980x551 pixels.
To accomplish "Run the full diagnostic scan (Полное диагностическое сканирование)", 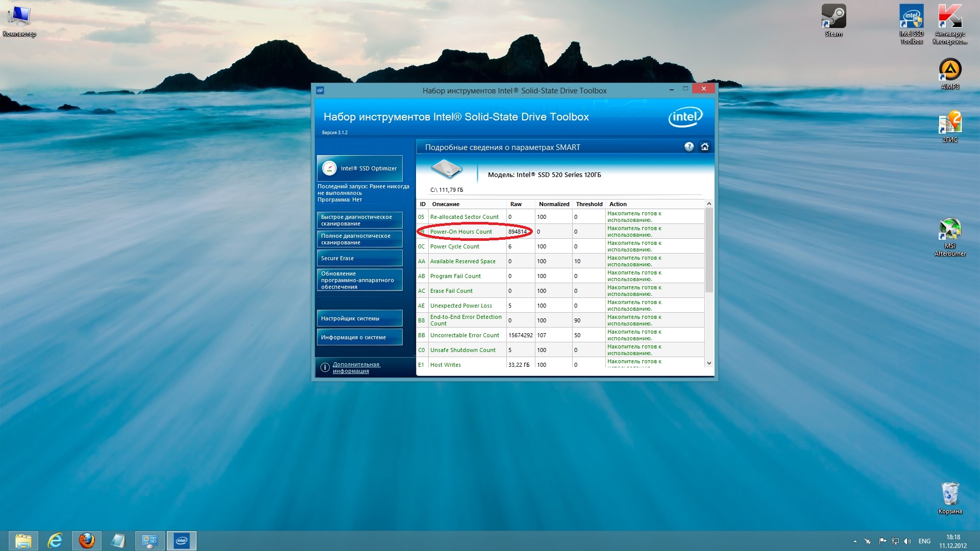I will (359, 239).
